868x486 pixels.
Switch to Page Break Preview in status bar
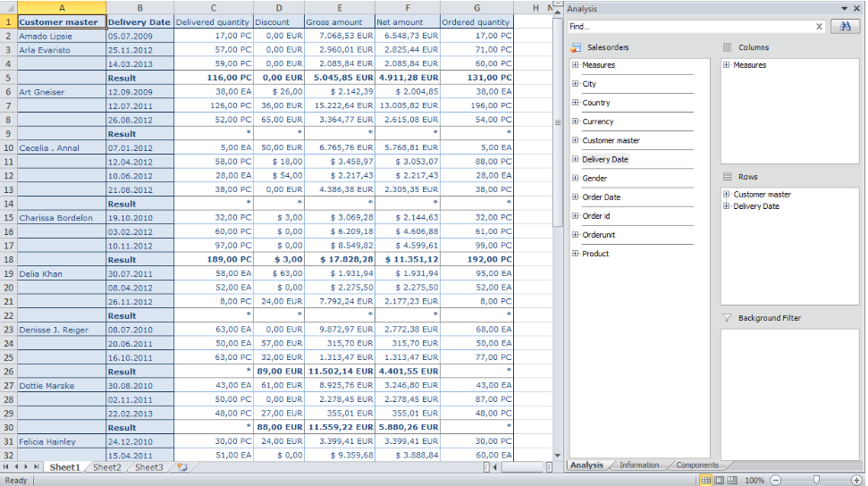click(x=732, y=480)
